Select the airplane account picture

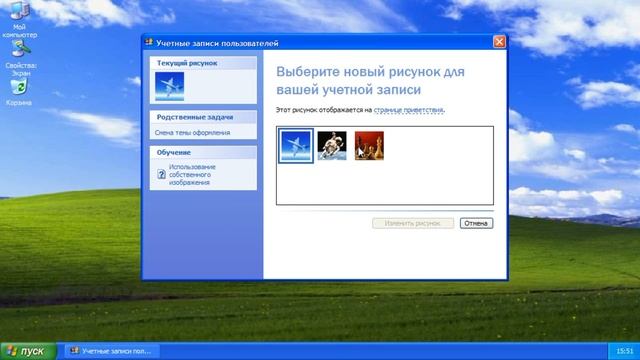point(296,146)
